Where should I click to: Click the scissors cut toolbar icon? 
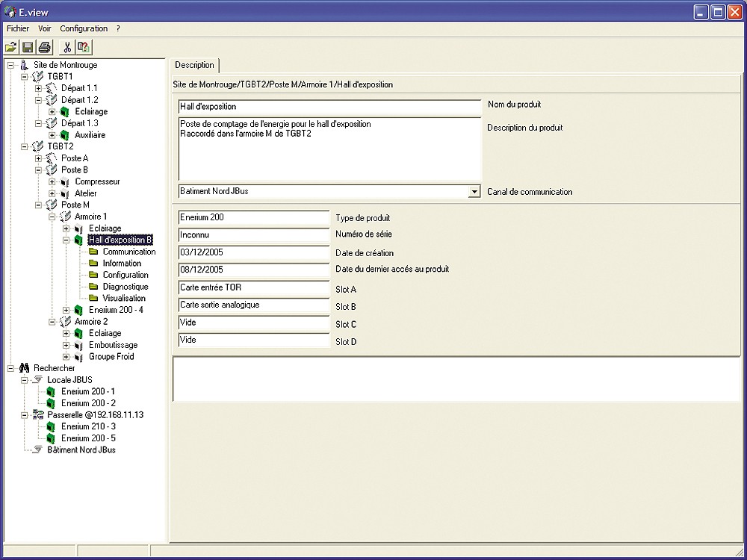click(67, 47)
